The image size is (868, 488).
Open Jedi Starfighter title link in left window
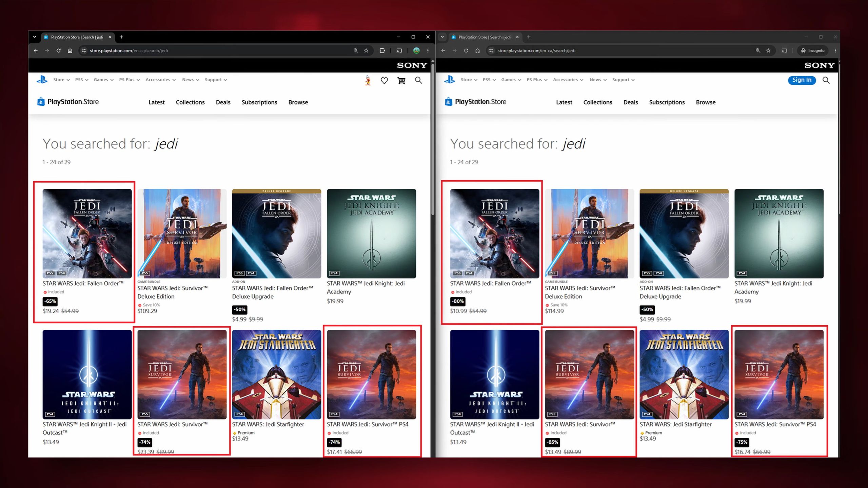(x=268, y=424)
